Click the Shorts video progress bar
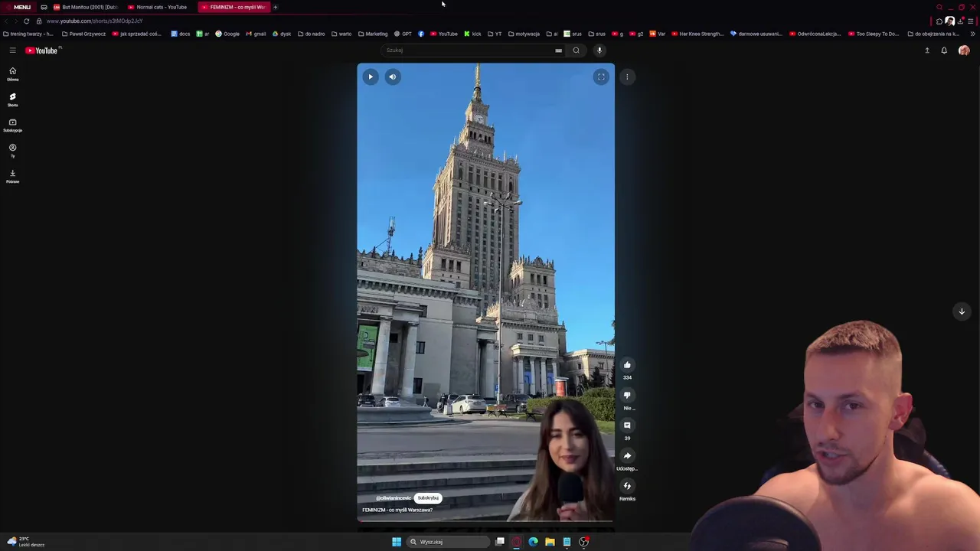This screenshot has width=980, height=551. point(485,521)
